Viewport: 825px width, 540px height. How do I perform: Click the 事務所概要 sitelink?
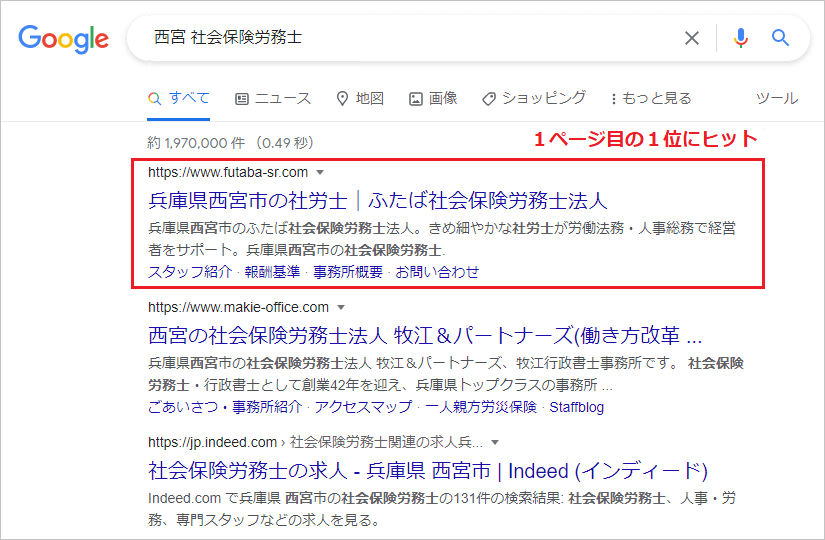(348, 272)
